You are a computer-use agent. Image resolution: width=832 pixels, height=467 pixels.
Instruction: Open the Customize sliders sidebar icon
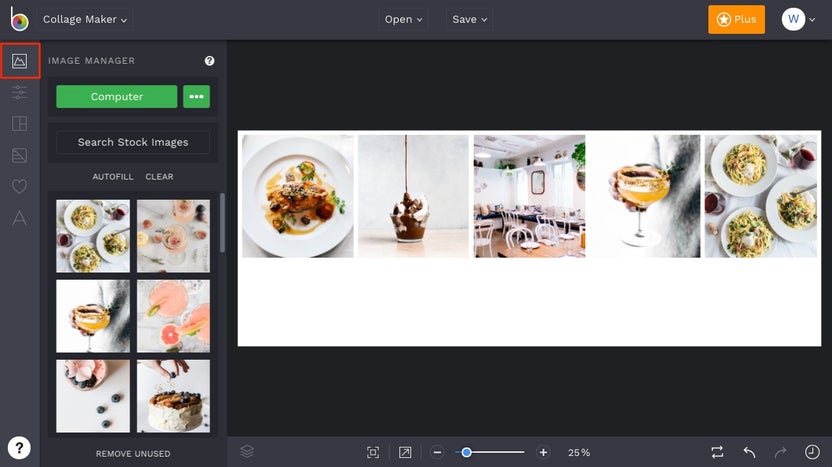pos(20,92)
